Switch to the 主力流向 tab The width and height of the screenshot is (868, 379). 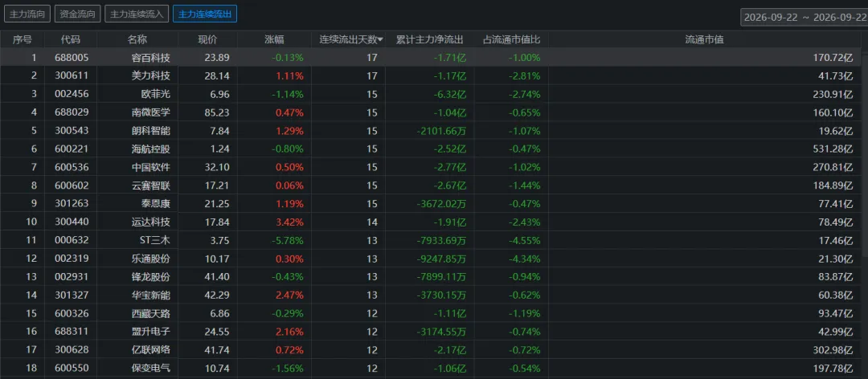click(27, 14)
